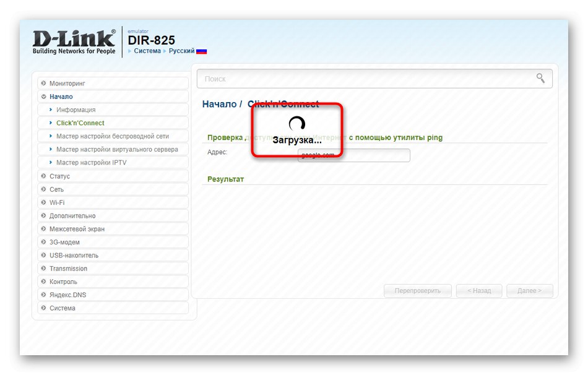Expand the Межсетевой экран arrow
588x375 pixels.
(43, 229)
